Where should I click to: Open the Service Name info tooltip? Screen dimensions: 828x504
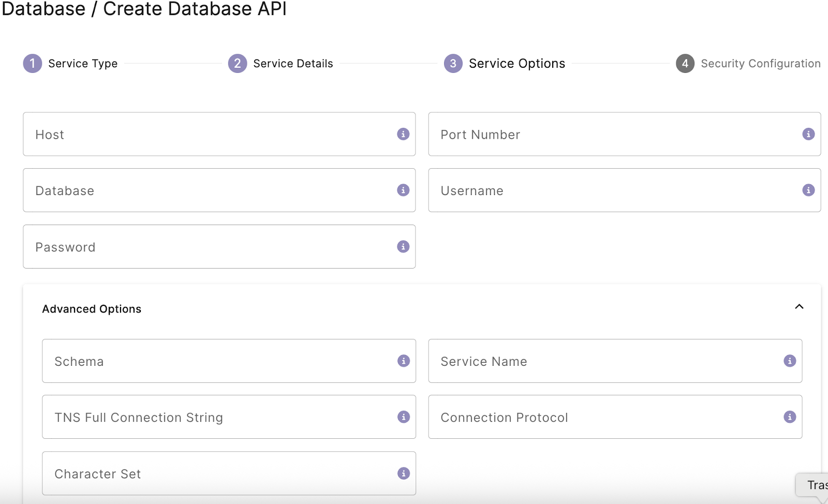(x=790, y=361)
